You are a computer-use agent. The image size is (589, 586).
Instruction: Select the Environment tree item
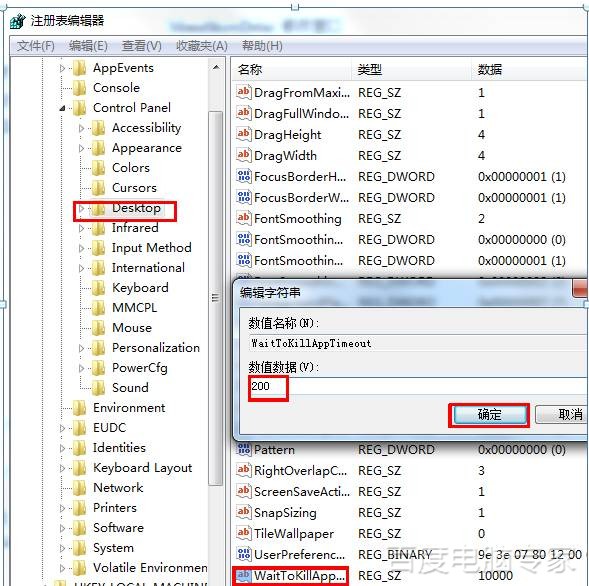point(129,408)
